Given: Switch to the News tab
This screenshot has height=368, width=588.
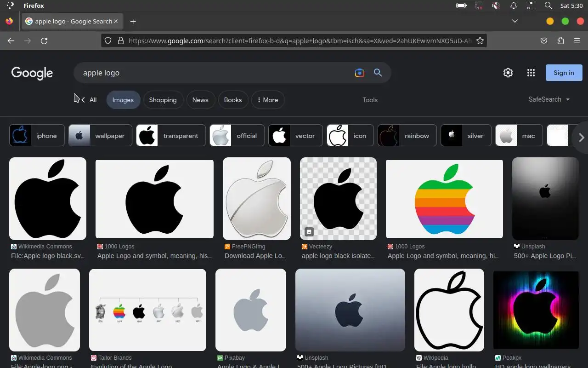Looking at the screenshot, I should coord(200,100).
